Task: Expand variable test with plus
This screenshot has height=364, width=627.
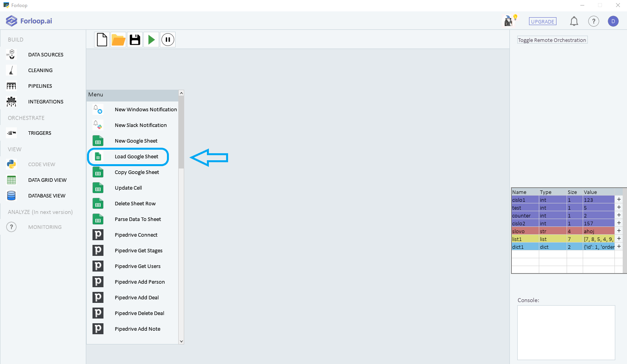Action: (619, 207)
